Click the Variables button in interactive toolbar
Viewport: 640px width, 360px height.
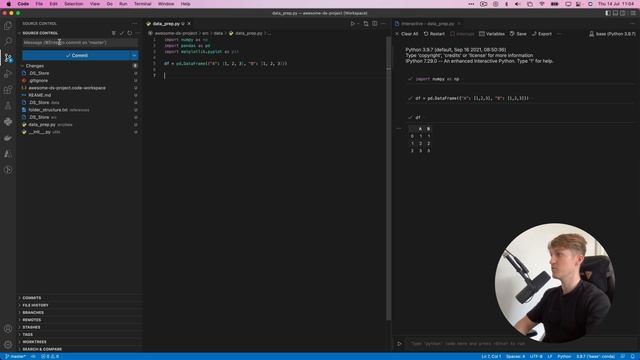492,34
